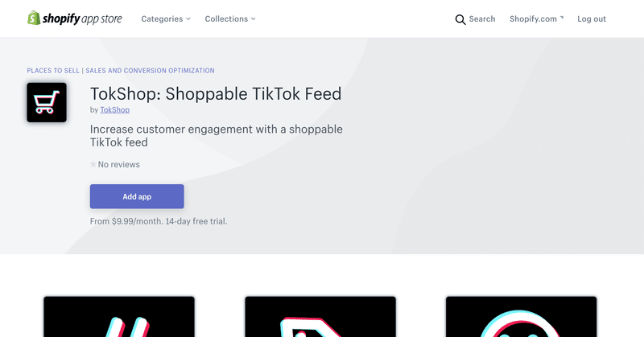
Task: Click Log out in the header
Action: point(592,18)
